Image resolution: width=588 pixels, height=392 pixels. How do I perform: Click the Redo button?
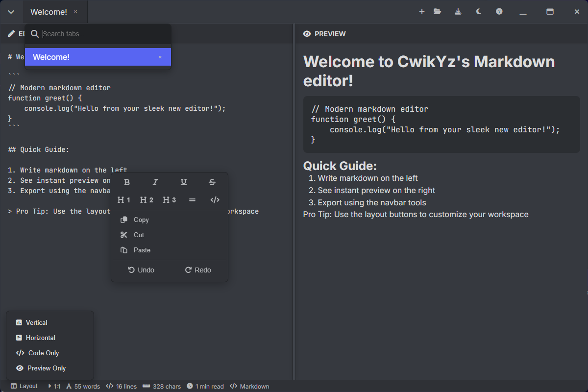(198, 270)
